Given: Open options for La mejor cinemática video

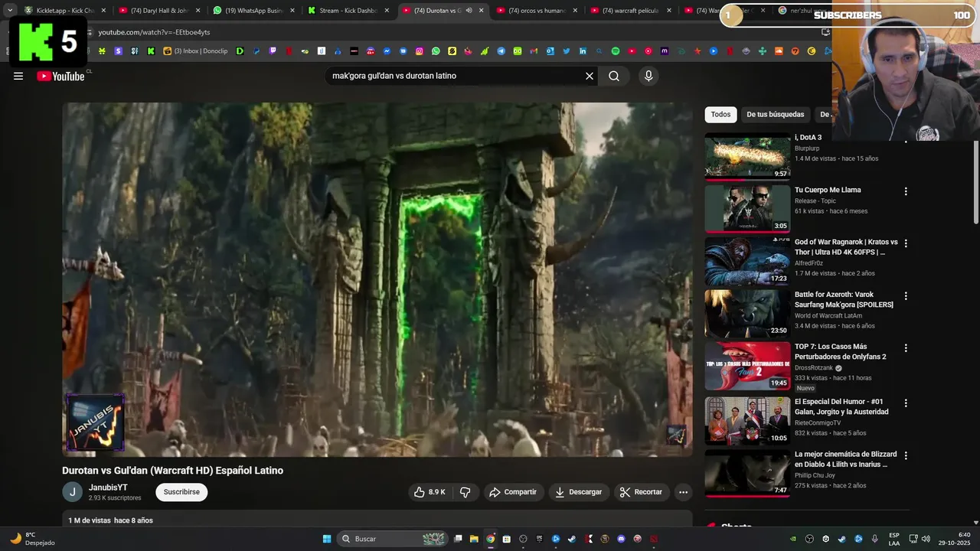Looking at the screenshot, I should (906, 455).
